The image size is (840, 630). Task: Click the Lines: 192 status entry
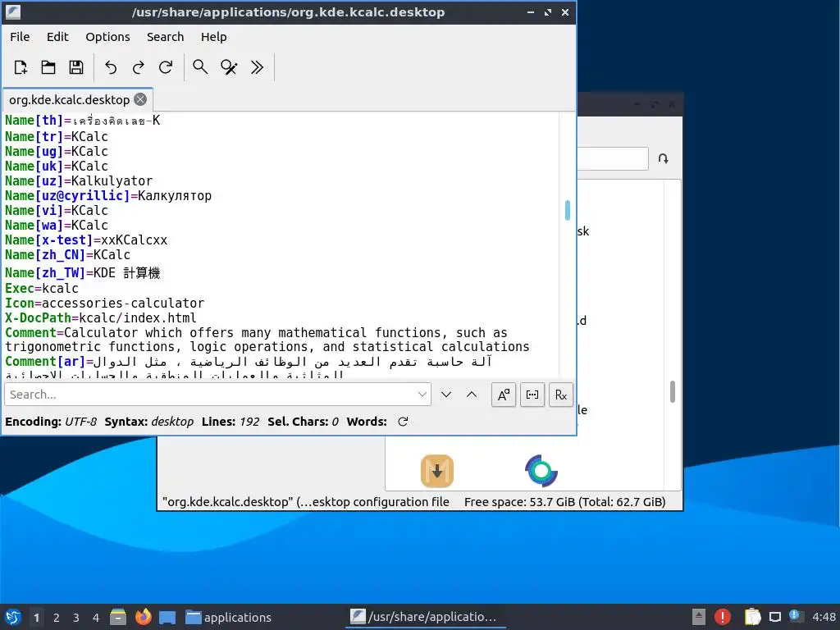coord(231,422)
